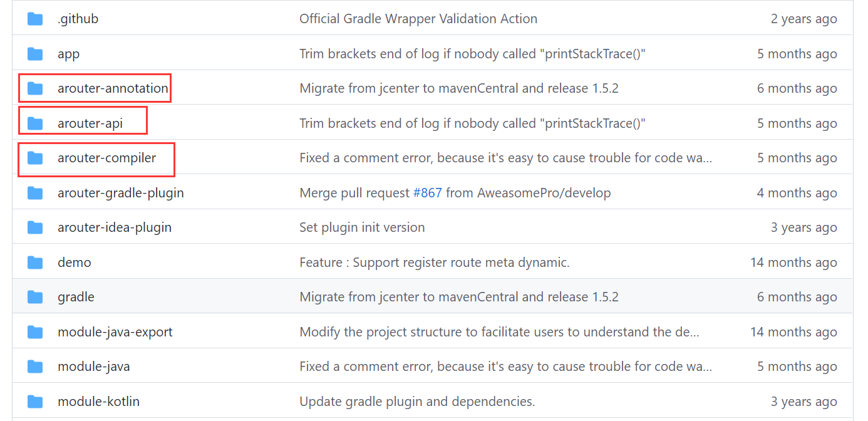Click the module-kotlin folder icon
Viewport: 868px width, 421px height.
pos(35,402)
